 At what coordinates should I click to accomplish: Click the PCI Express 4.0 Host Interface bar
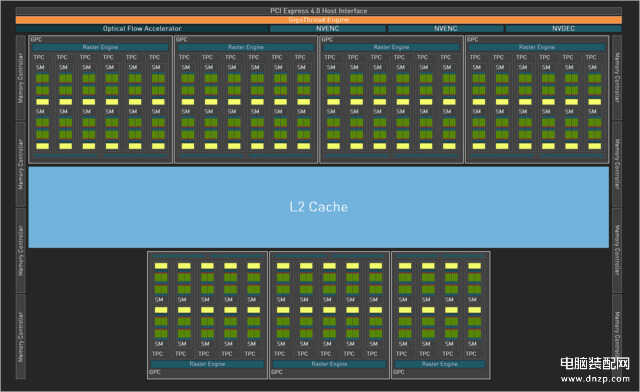click(x=319, y=11)
